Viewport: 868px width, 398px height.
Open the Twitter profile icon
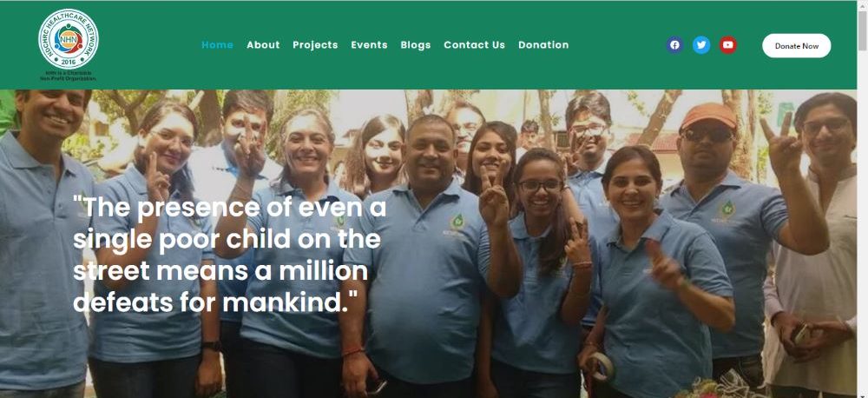point(701,45)
